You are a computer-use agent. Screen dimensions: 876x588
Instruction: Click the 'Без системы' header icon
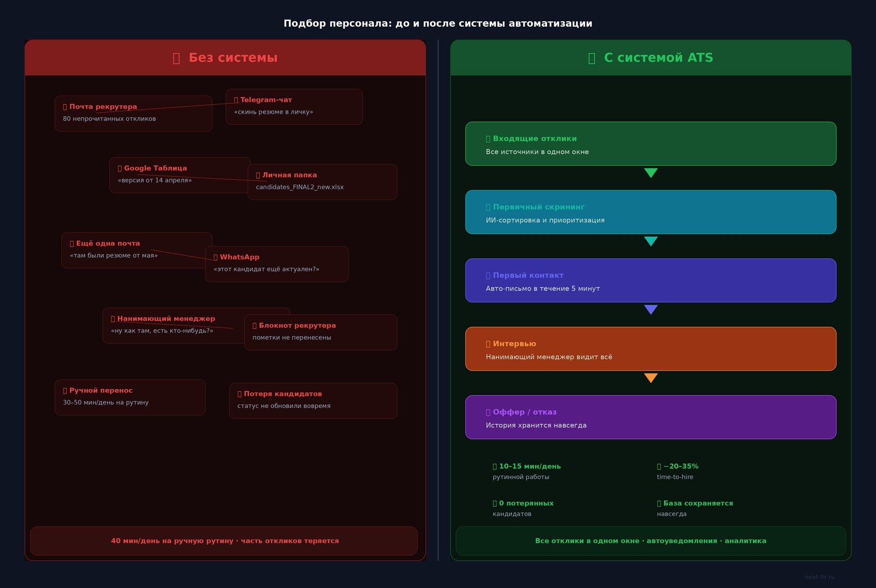176,58
